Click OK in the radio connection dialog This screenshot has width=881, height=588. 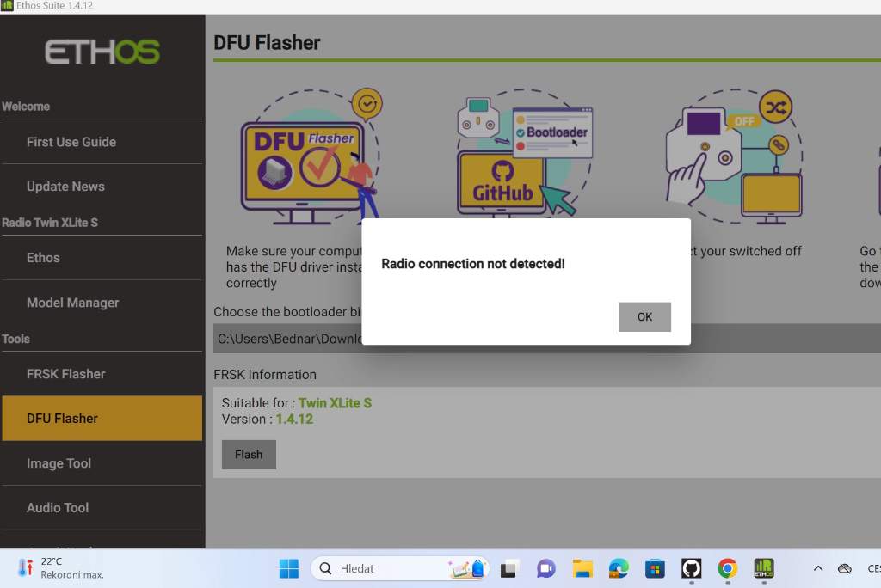click(644, 316)
